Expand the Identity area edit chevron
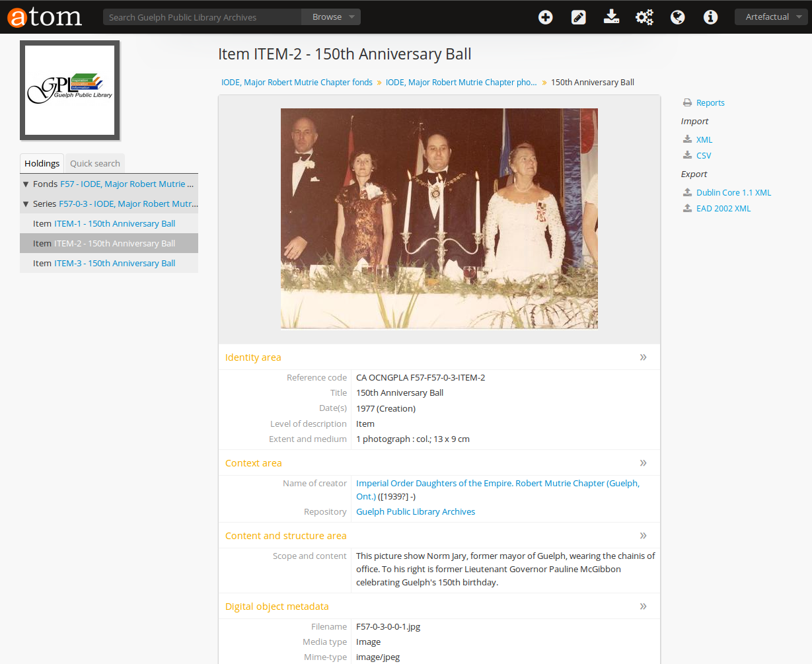 tap(643, 357)
